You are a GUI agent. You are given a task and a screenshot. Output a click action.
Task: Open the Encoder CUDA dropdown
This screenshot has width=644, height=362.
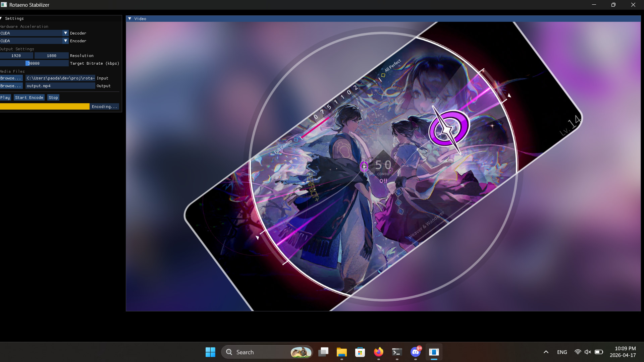coord(34,41)
